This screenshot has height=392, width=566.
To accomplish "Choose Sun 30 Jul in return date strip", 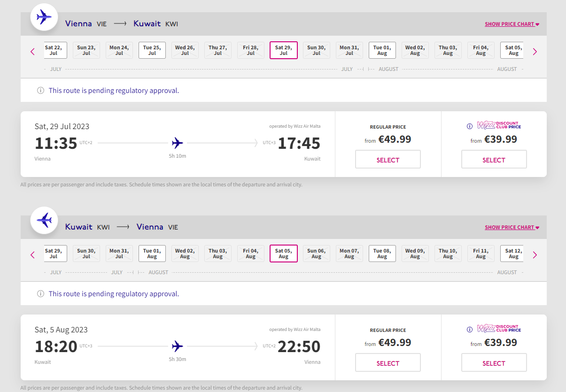I will click(x=86, y=254).
